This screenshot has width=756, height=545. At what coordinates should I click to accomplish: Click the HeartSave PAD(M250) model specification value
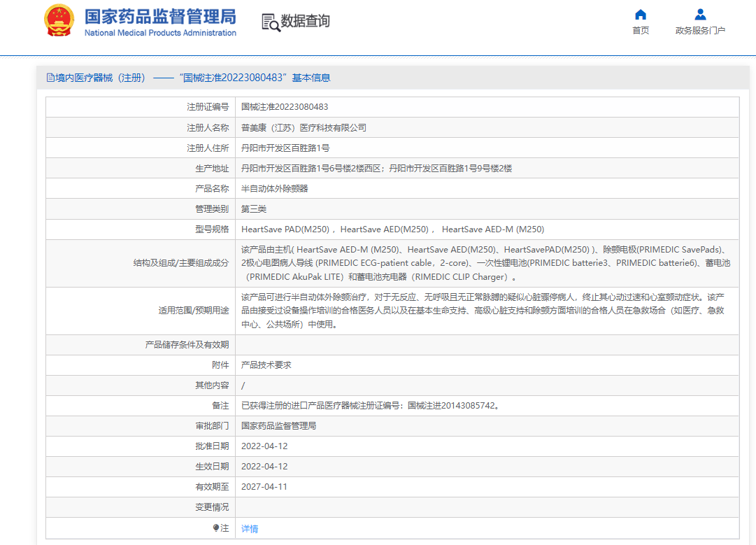pyautogui.click(x=392, y=229)
